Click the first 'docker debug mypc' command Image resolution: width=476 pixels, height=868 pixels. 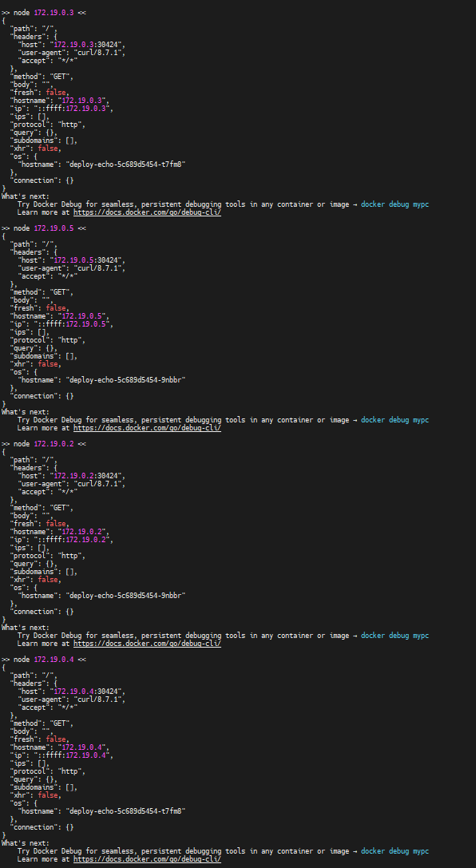pos(395,204)
